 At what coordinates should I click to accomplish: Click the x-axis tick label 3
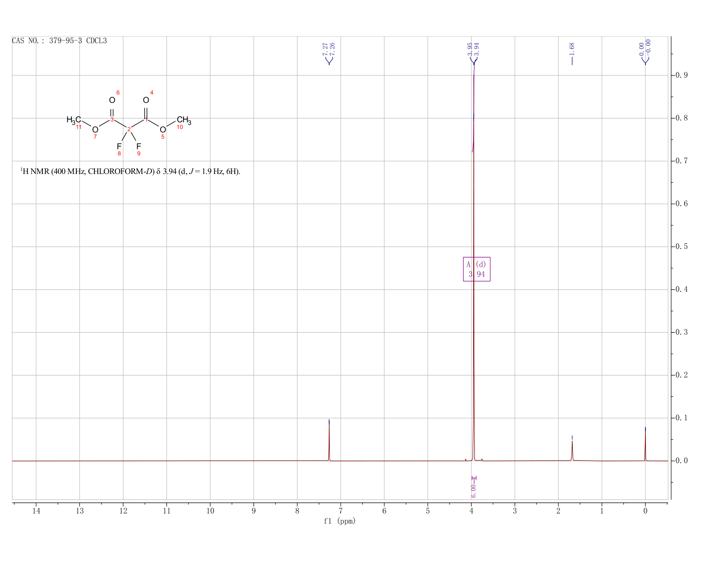coord(515,511)
